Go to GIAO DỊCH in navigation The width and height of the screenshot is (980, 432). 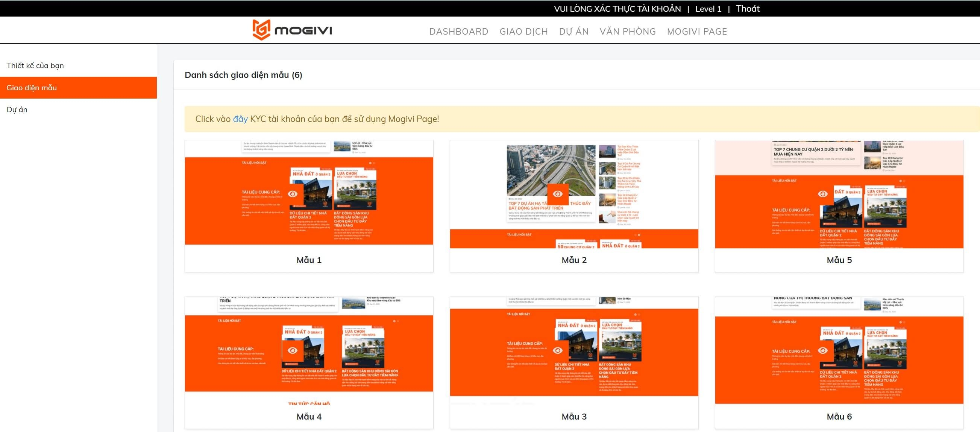coord(523,32)
